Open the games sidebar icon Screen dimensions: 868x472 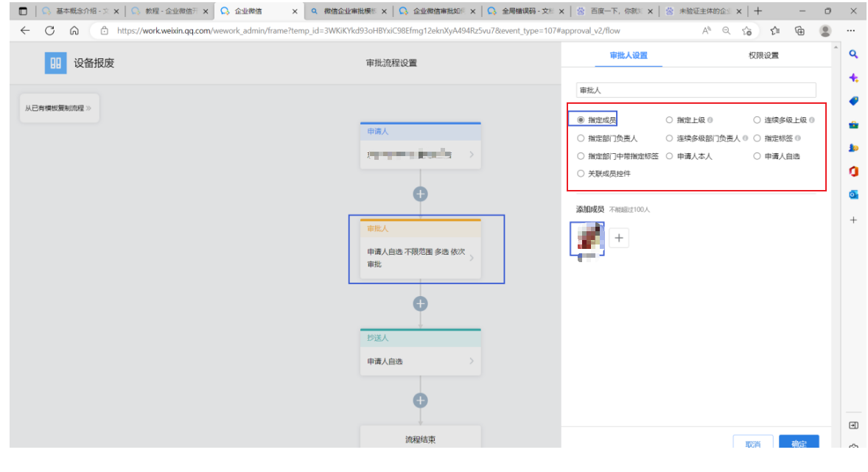(x=853, y=148)
